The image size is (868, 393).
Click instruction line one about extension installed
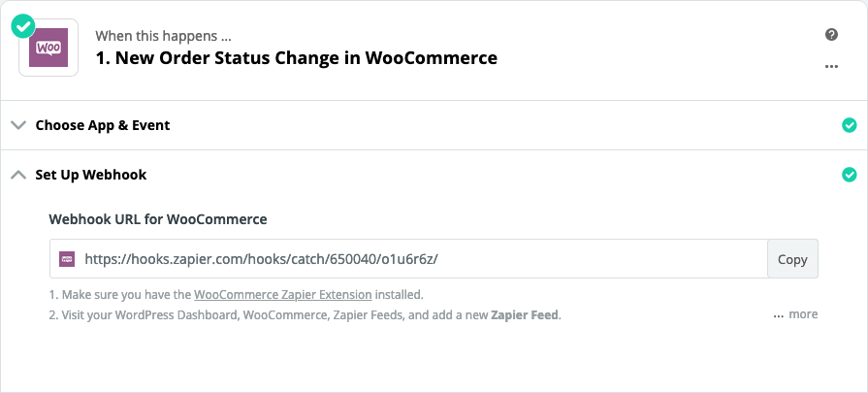coord(237,294)
